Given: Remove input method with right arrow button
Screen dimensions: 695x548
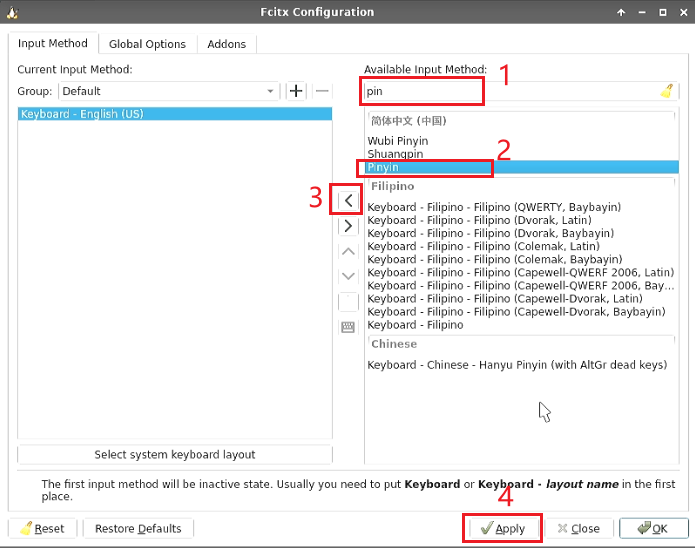Looking at the screenshot, I should pos(348,226).
